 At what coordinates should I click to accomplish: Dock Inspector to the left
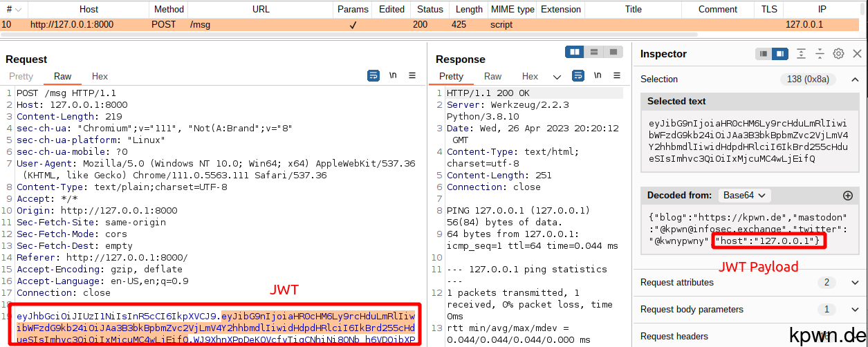click(764, 54)
